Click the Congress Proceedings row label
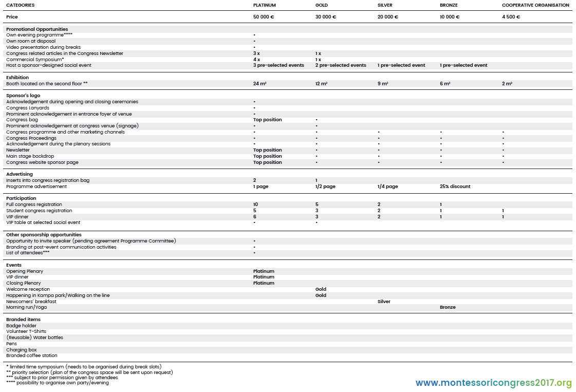This screenshot has height=392, width=576. point(31,138)
